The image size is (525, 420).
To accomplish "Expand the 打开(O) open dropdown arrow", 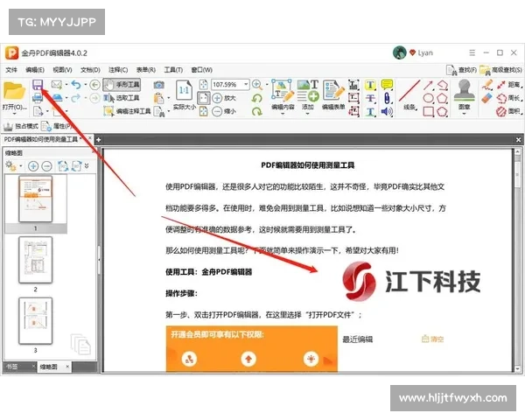I will point(14,114).
